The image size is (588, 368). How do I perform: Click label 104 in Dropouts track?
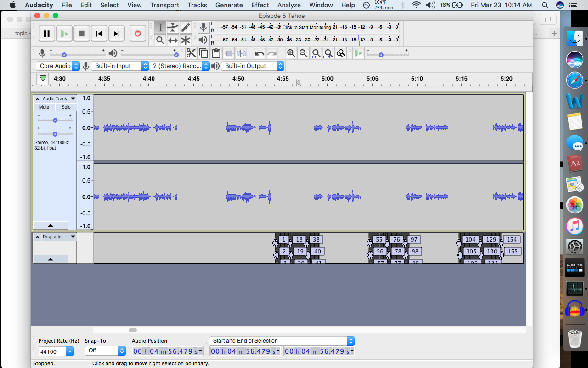tap(470, 239)
